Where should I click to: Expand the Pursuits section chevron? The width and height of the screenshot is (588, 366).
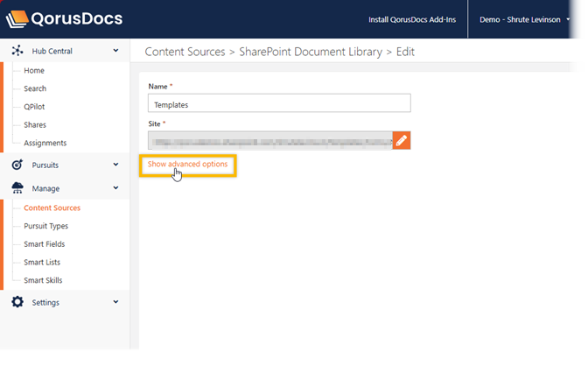pos(115,165)
